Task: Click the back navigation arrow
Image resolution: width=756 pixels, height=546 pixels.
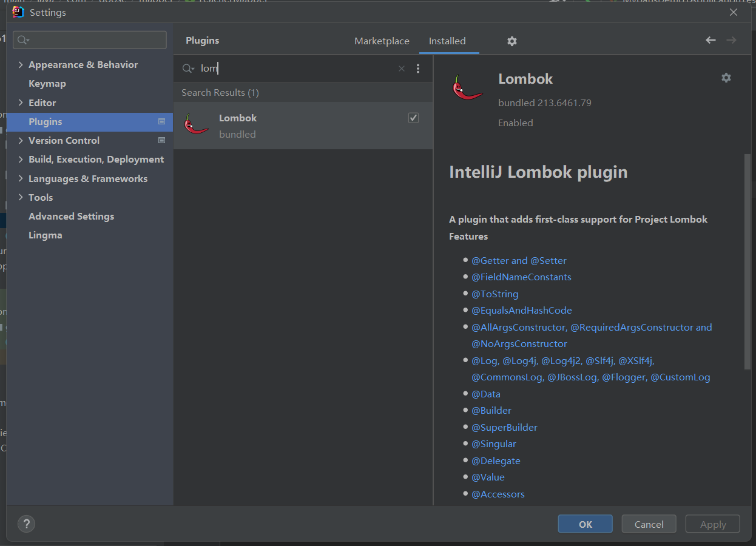Action: click(x=710, y=40)
